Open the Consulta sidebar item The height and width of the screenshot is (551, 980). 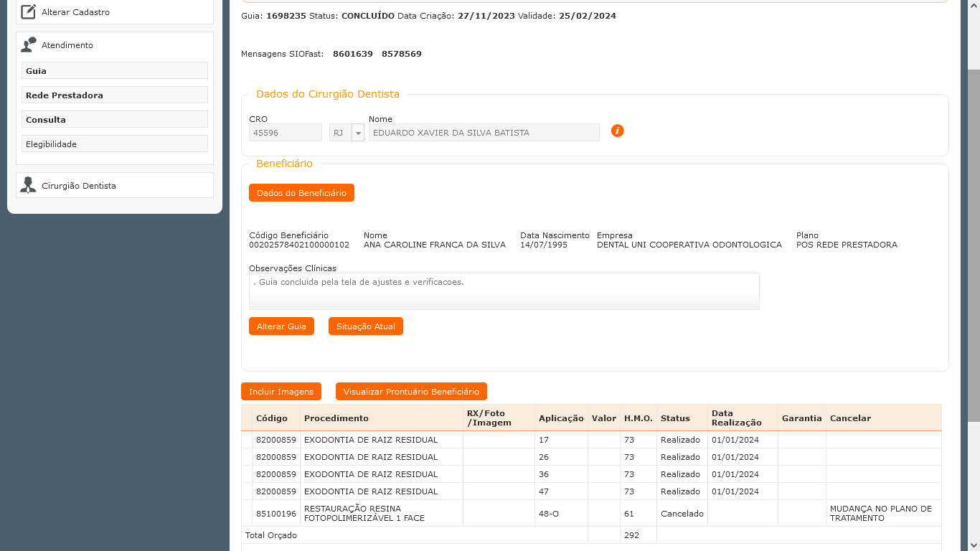tap(115, 120)
